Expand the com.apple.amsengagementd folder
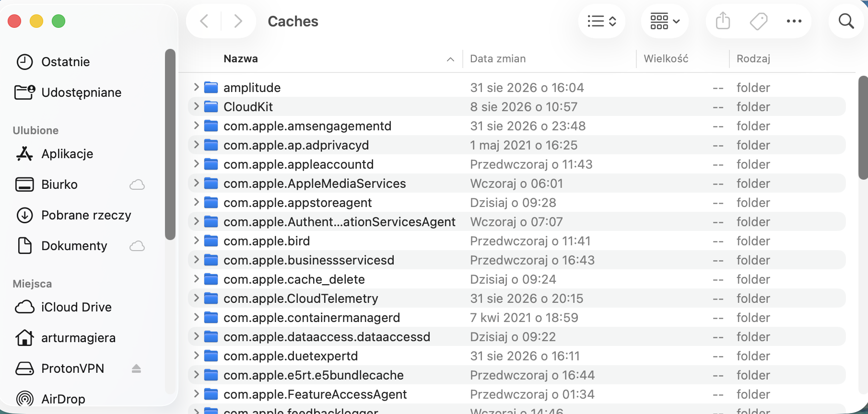Screen dimensions: 868x414 tap(196, 126)
